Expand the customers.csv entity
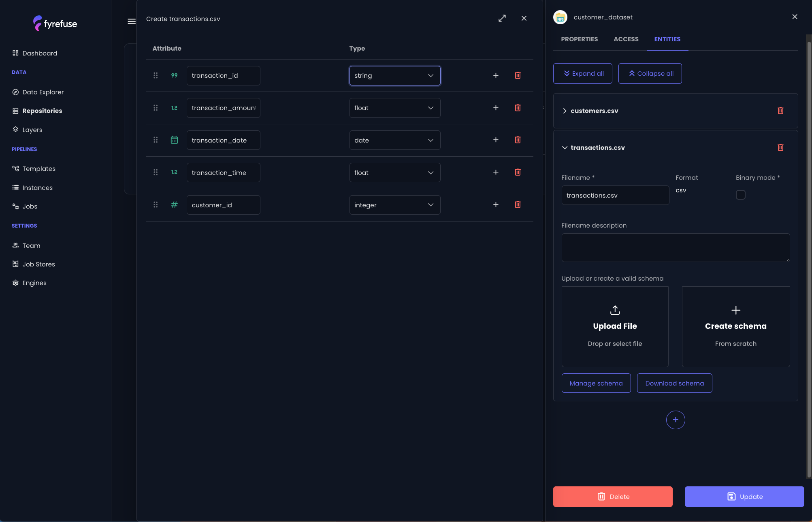 tap(565, 111)
